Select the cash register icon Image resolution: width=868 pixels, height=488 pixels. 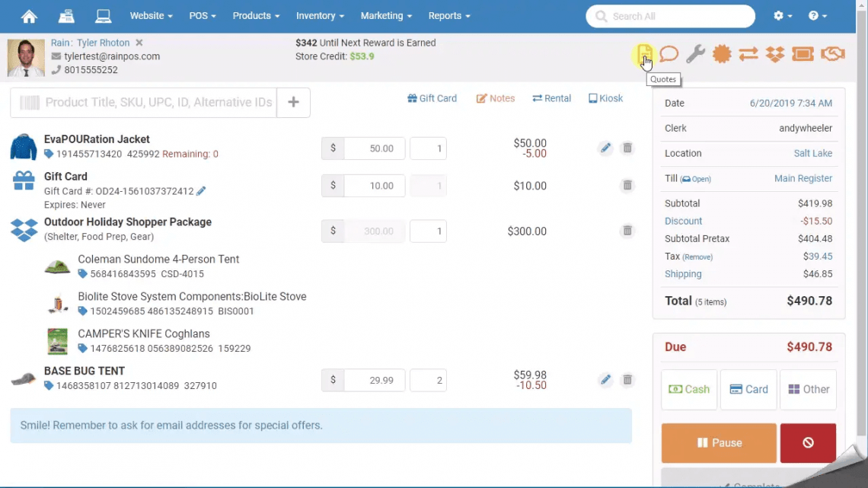pos(66,15)
